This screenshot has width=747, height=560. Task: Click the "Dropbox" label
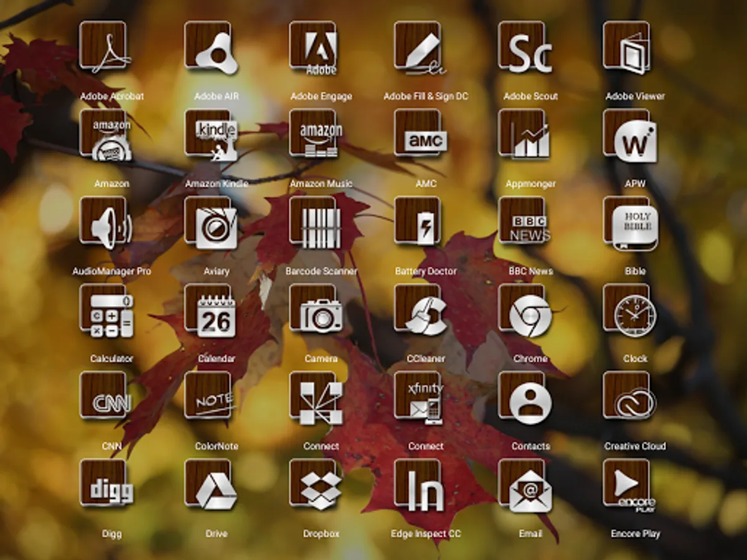(x=321, y=534)
